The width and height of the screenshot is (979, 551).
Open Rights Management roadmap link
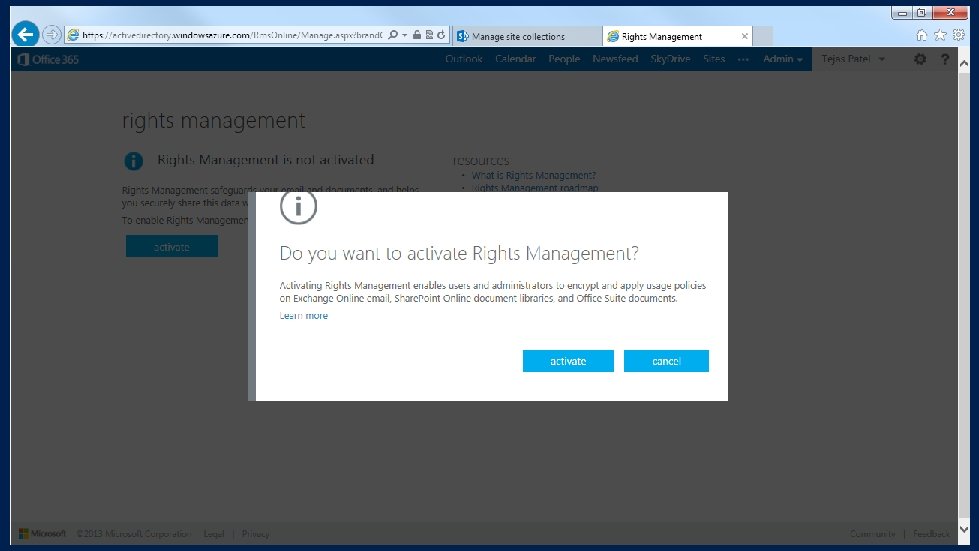[x=535, y=187]
